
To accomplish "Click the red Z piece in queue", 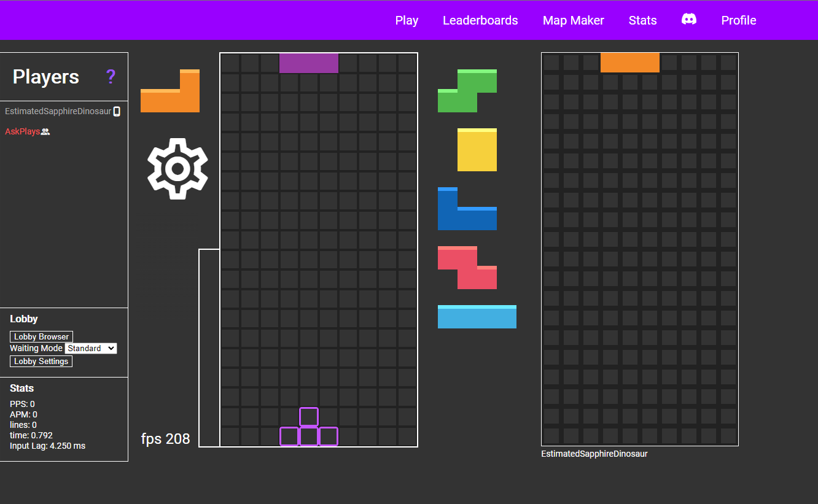I will 467,268.
